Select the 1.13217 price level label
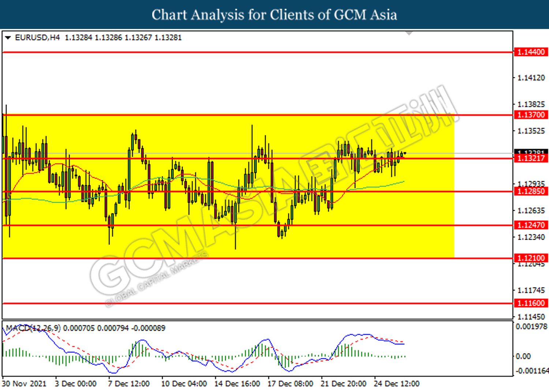The height and width of the screenshot is (392, 549). click(531, 158)
